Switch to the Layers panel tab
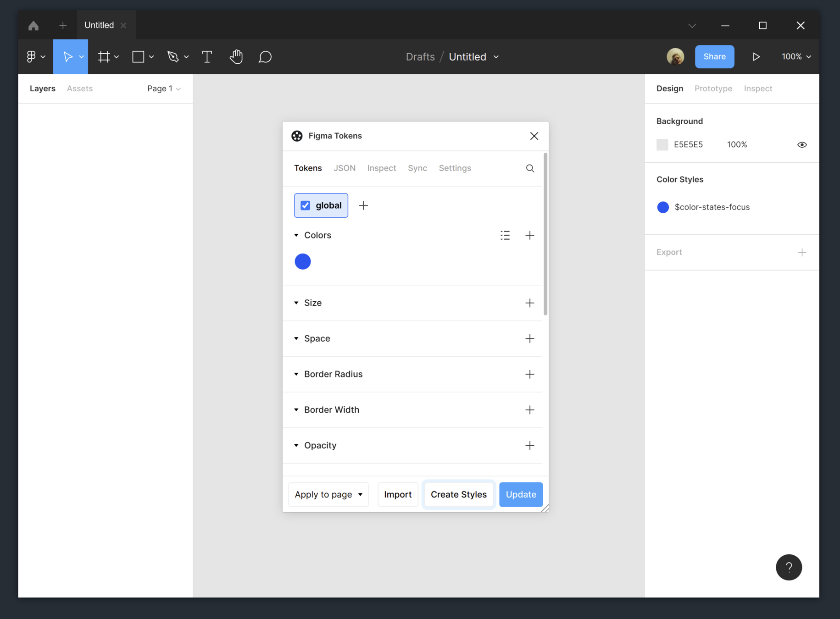Image resolution: width=840 pixels, height=619 pixels. (x=43, y=88)
